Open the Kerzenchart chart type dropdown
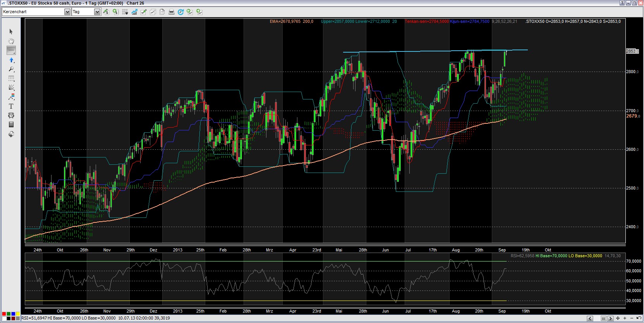The height and width of the screenshot is (323, 644). point(67,12)
